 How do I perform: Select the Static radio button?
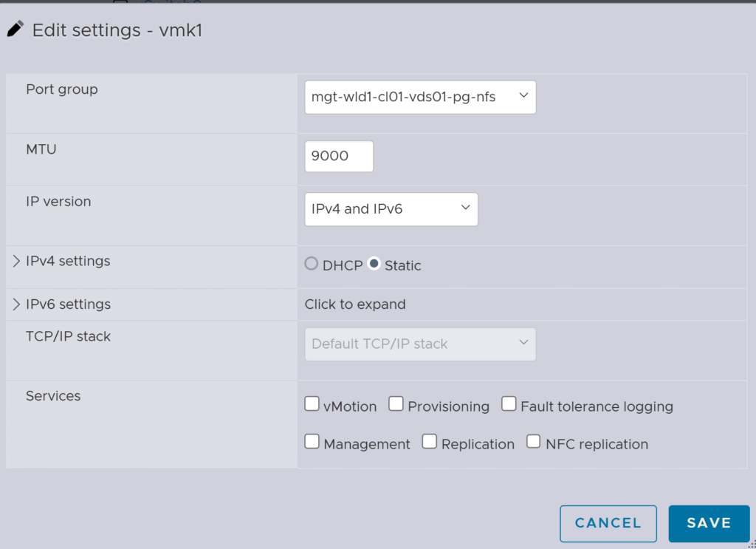pos(374,265)
